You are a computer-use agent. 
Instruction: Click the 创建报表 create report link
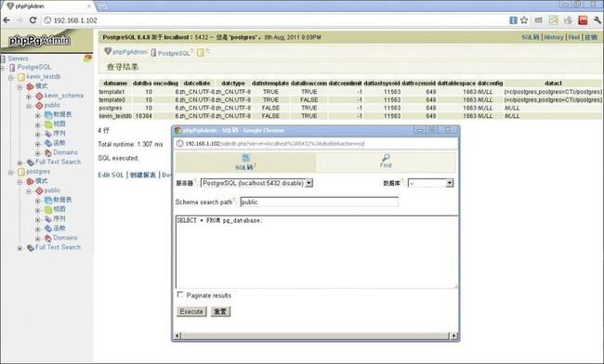tap(143, 175)
